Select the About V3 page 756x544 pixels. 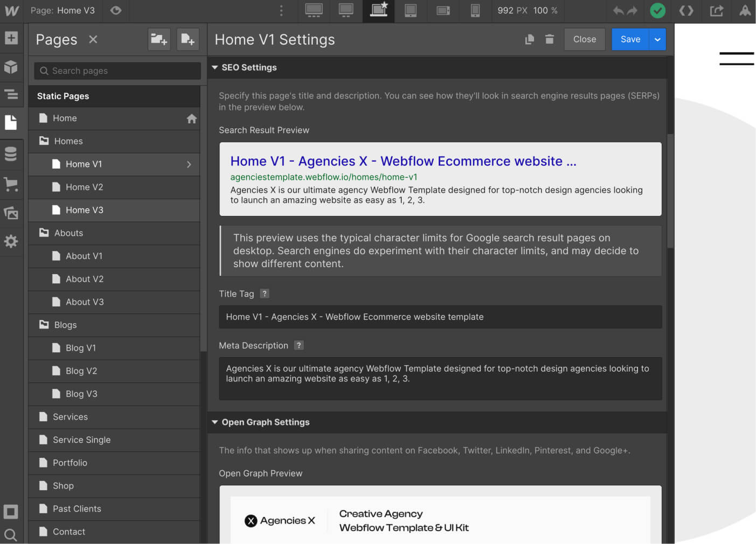pyautogui.click(x=114, y=302)
